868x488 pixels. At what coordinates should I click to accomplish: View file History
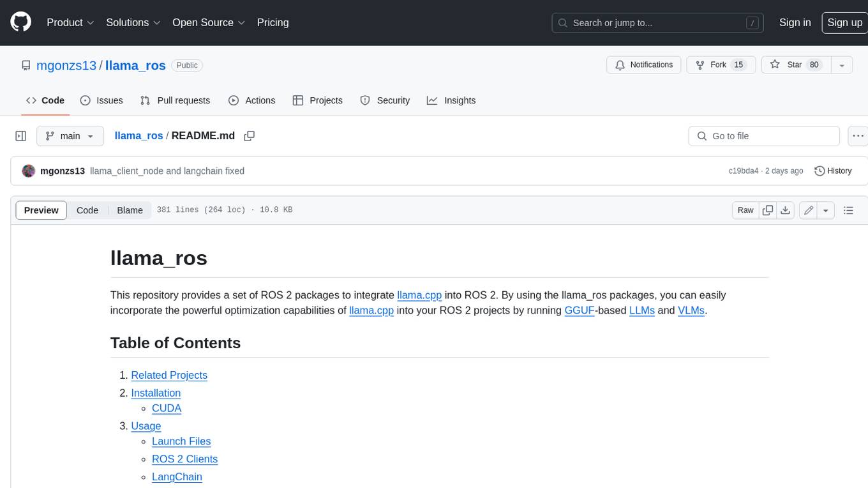pyautogui.click(x=833, y=171)
